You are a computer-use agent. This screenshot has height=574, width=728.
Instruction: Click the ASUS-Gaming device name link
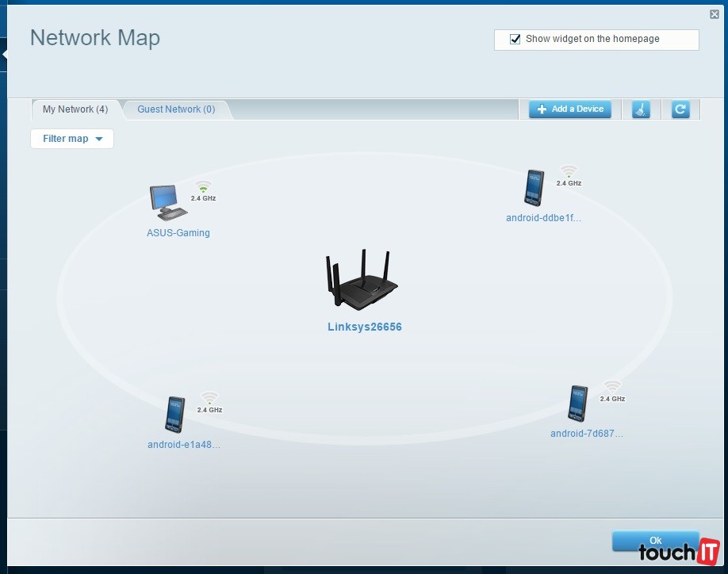click(x=178, y=233)
